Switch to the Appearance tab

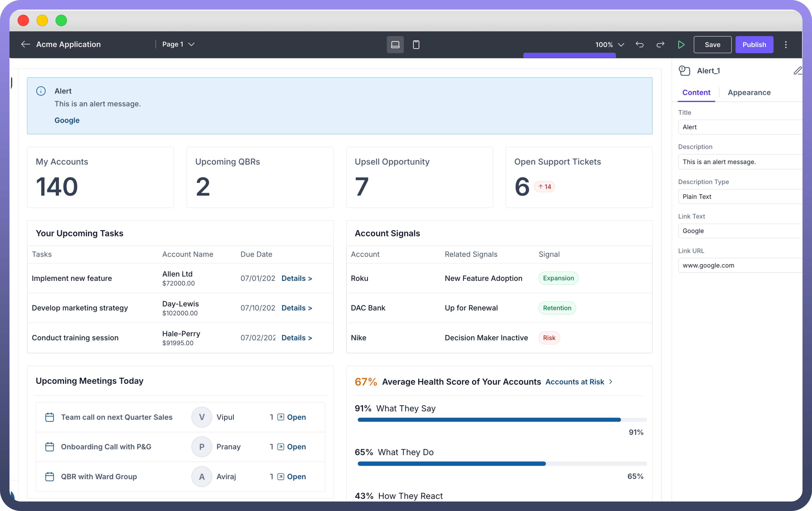[x=749, y=92]
